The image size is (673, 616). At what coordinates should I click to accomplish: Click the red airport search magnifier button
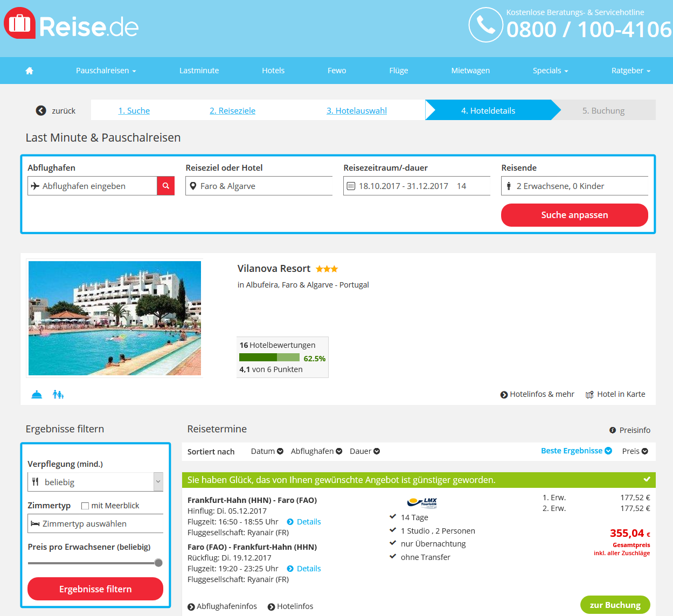166,186
